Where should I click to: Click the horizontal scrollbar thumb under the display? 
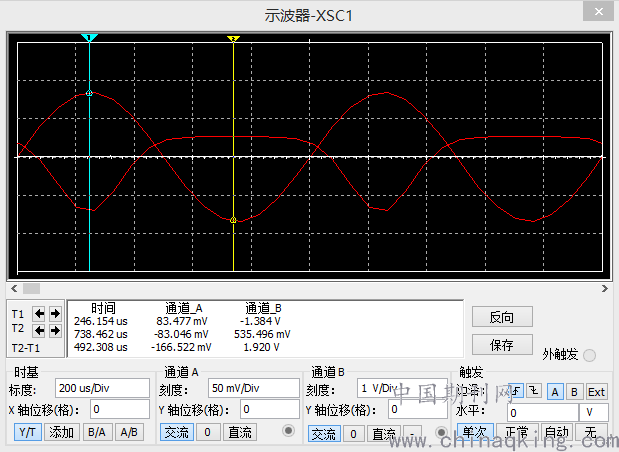pos(31,289)
